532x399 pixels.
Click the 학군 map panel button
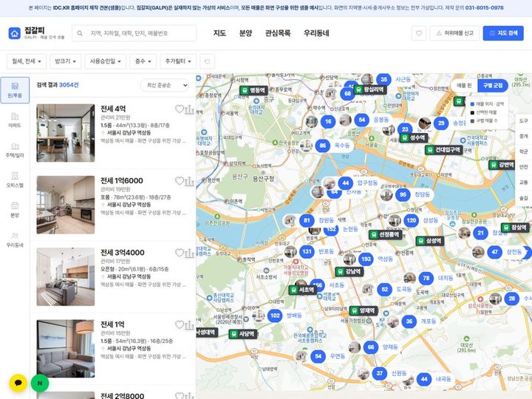point(524,151)
